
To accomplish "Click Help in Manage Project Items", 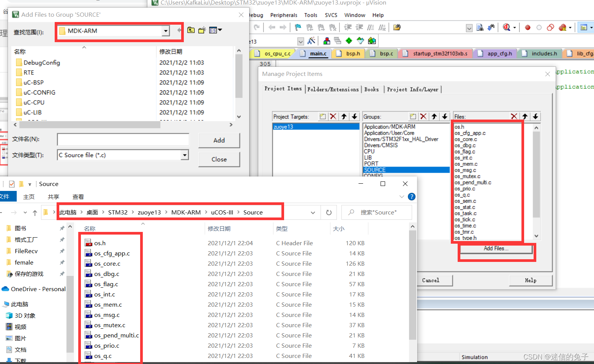I will 531,280.
